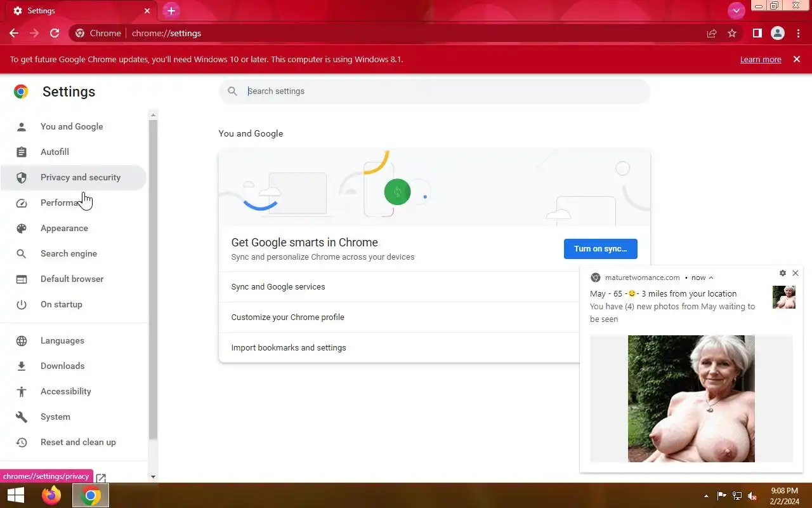Close the notification popup
This screenshot has width=812, height=508.
click(x=796, y=273)
